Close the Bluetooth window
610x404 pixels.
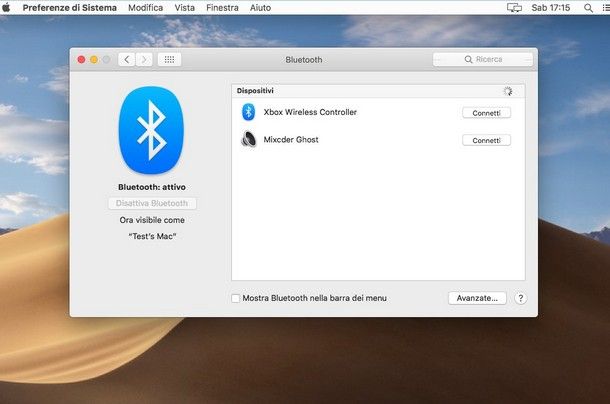(x=81, y=60)
